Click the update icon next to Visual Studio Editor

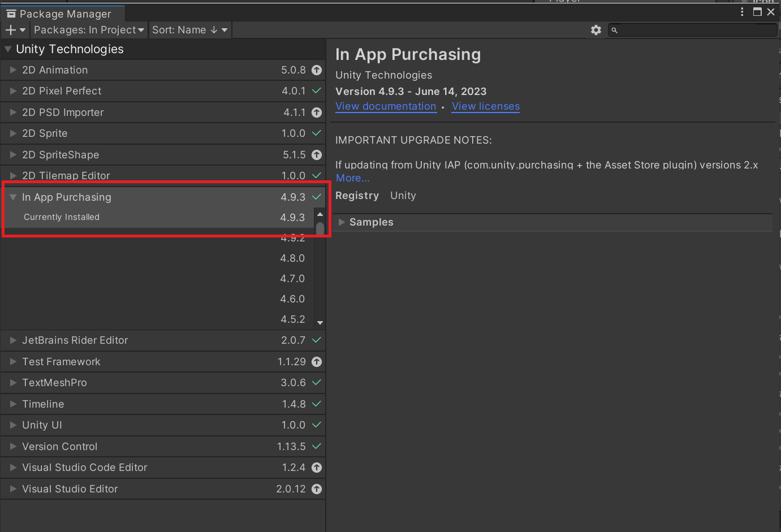point(317,489)
